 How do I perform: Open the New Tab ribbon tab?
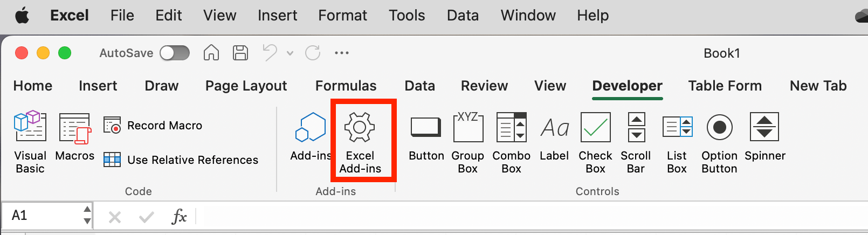tap(818, 86)
